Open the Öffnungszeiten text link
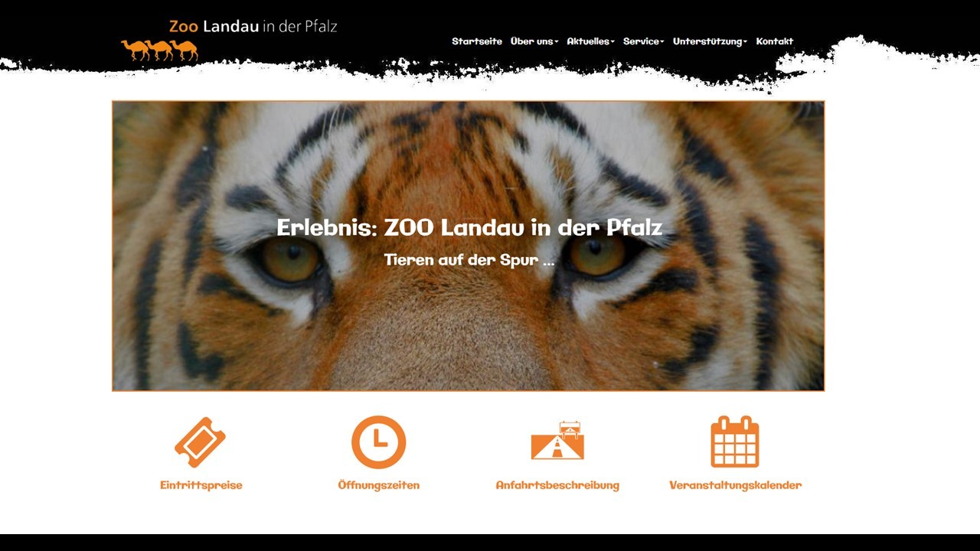This screenshot has height=551, width=980. (379, 485)
